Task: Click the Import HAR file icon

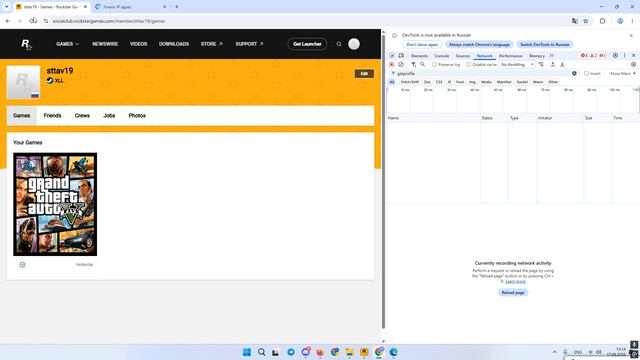Action: 553,64
